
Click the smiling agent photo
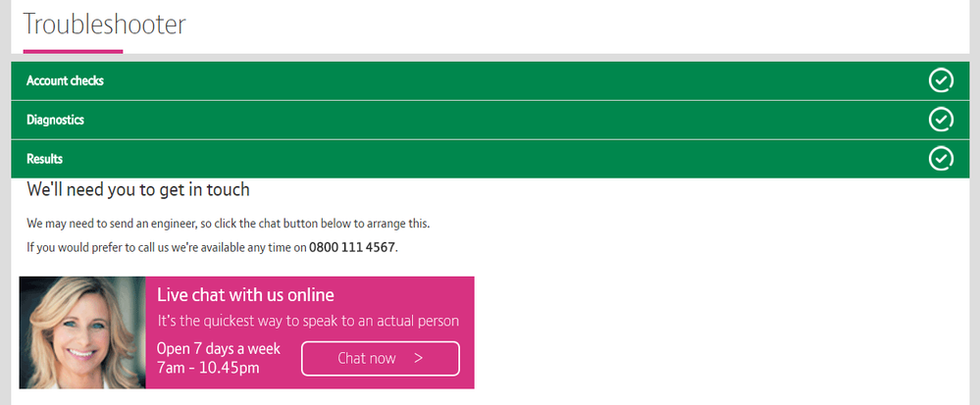tap(82, 332)
